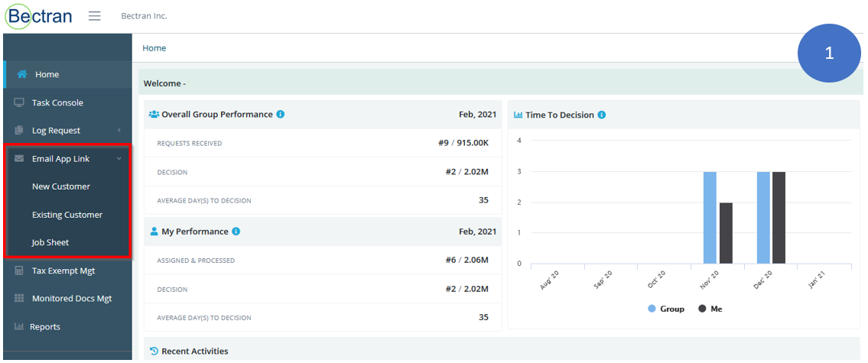This screenshot has width=868, height=363.
Task: Click Bectran Inc. company name
Action: click(x=144, y=16)
